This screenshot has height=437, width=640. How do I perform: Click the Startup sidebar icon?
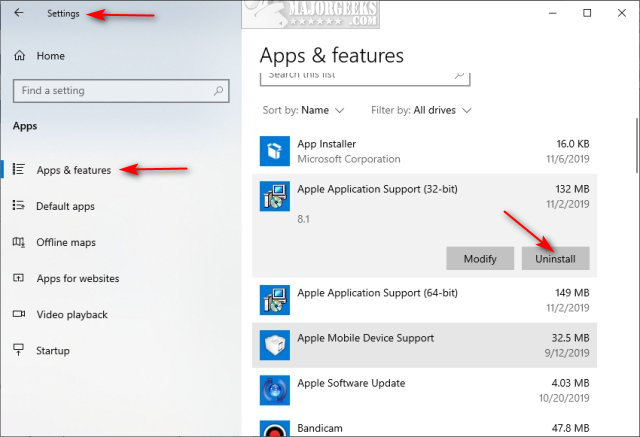coord(18,350)
